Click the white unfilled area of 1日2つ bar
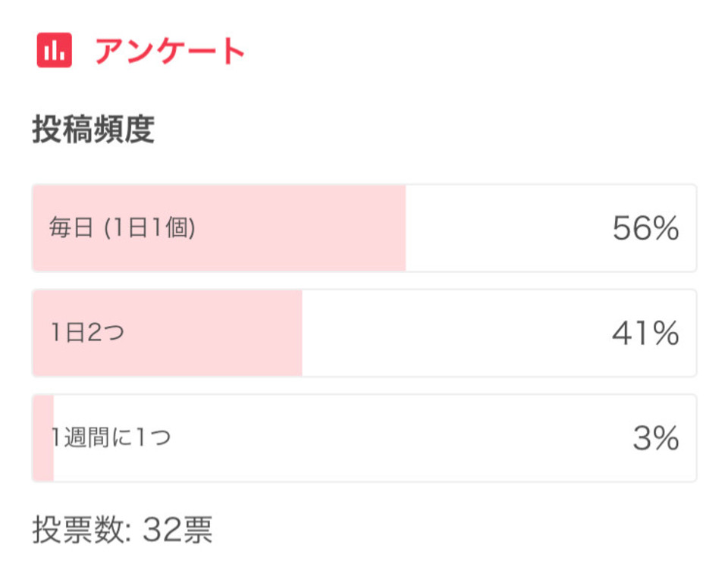This screenshot has width=728, height=567. pyautogui.click(x=499, y=333)
